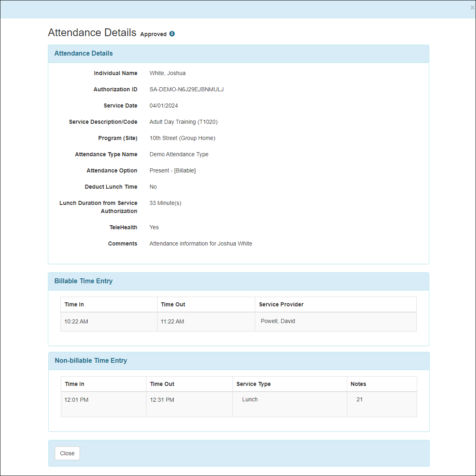
Task: Click non-billable Time In 12:01 PM cell
Action: (103, 404)
